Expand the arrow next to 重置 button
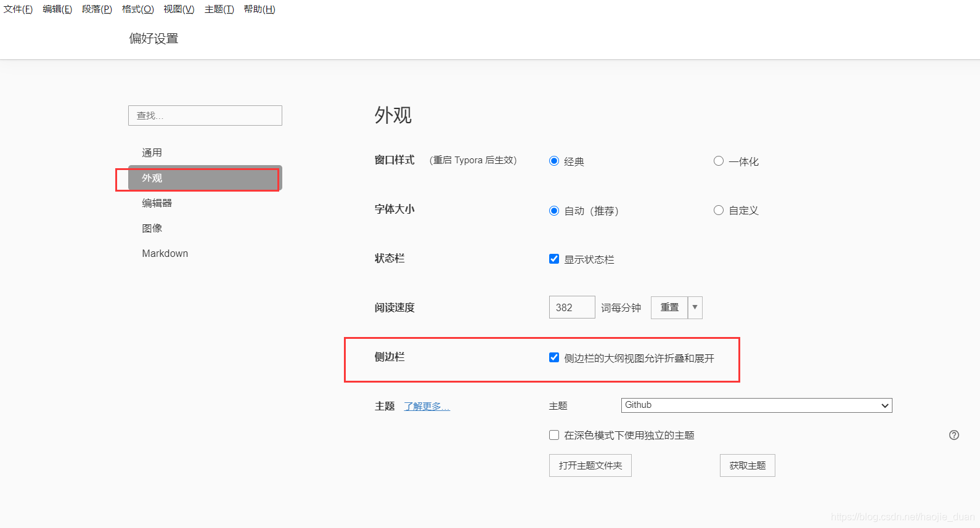980x528 pixels. pyautogui.click(x=695, y=307)
